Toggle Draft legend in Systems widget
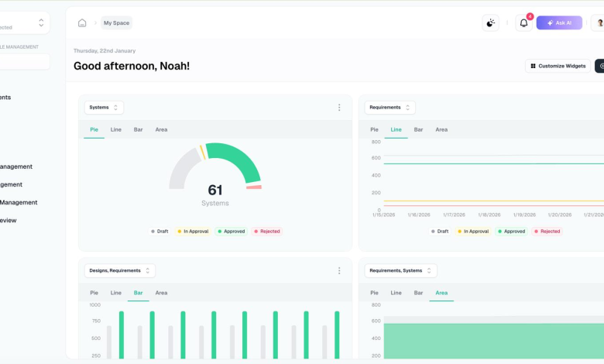Screen dimensions: 604x364 click(x=160, y=232)
